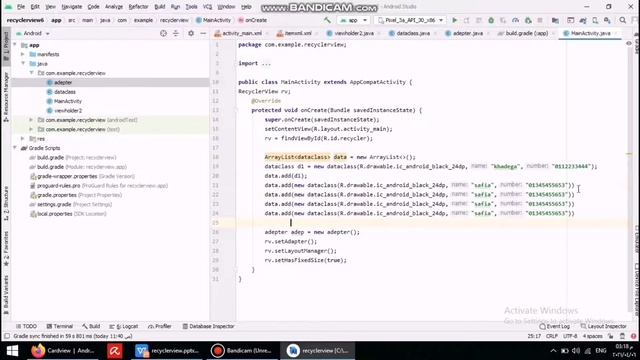The width and height of the screenshot is (640, 360).
Task: Open Profile app icon in toolbar
Action: 516,20
